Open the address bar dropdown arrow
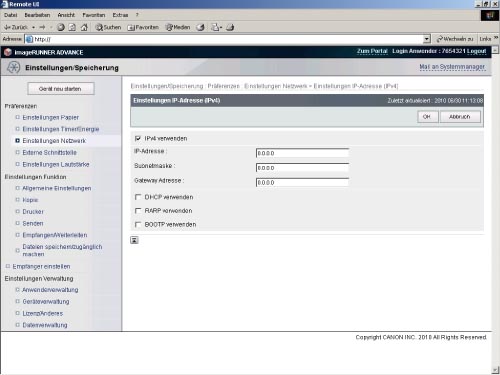Viewport: 500px width, 375px height. pyautogui.click(x=427, y=39)
